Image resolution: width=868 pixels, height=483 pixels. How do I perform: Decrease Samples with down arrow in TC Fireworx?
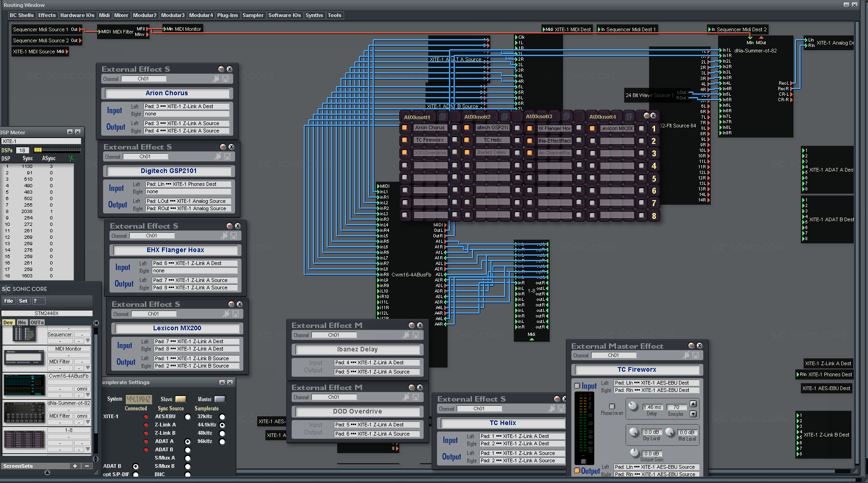693,414
